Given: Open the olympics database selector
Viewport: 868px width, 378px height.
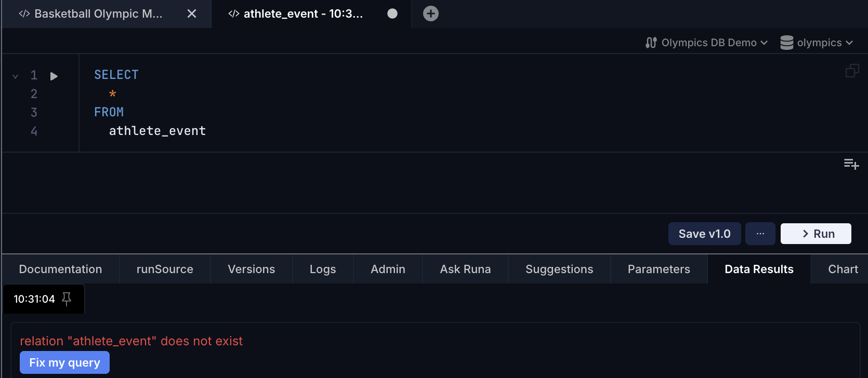Looking at the screenshot, I should click(817, 43).
